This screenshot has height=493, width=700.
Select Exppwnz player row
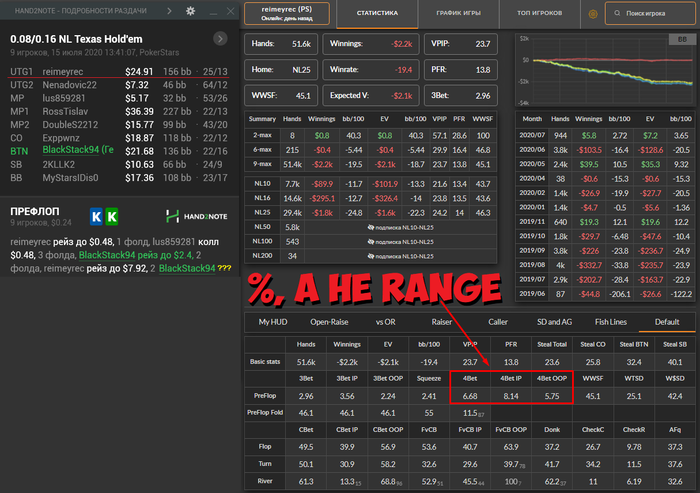click(120, 138)
